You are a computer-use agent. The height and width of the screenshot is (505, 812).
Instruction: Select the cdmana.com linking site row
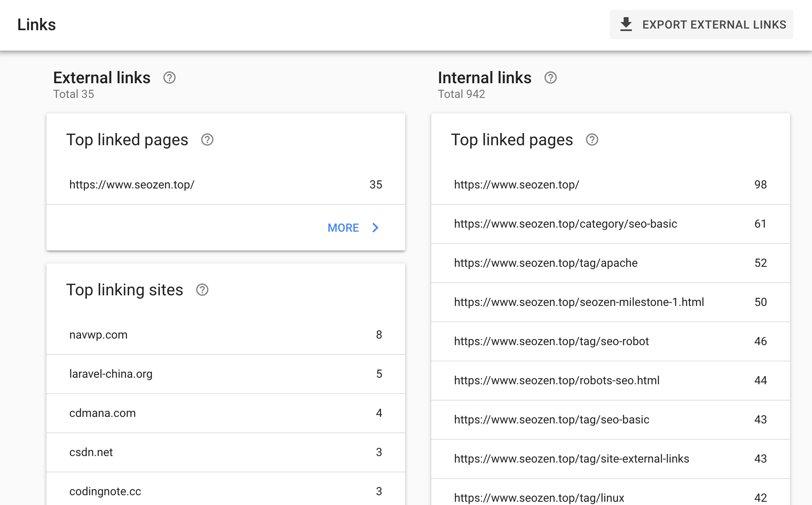pos(226,413)
